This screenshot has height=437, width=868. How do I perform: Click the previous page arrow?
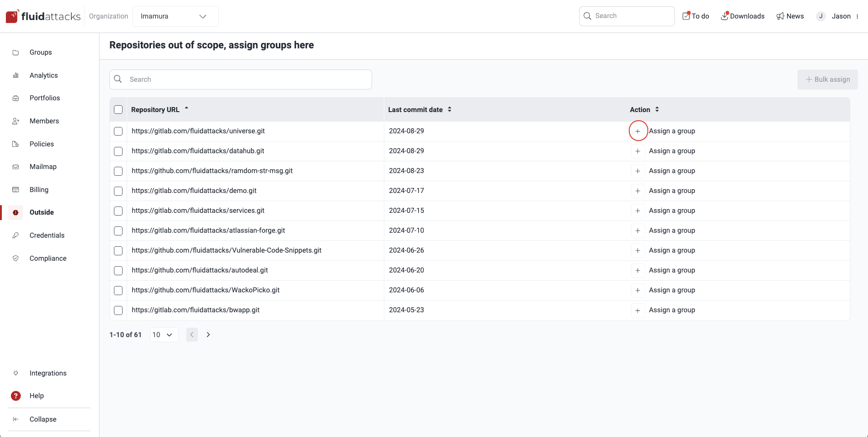(x=192, y=335)
